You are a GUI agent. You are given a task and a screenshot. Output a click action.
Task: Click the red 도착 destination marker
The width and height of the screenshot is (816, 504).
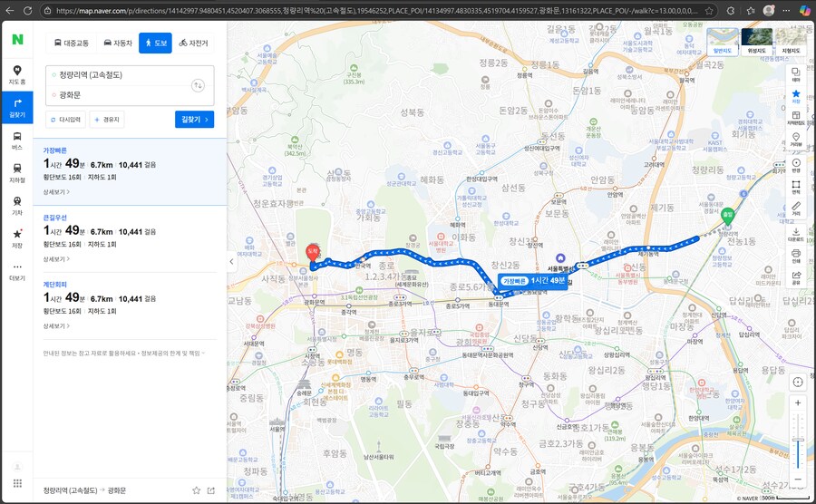tap(312, 252)
